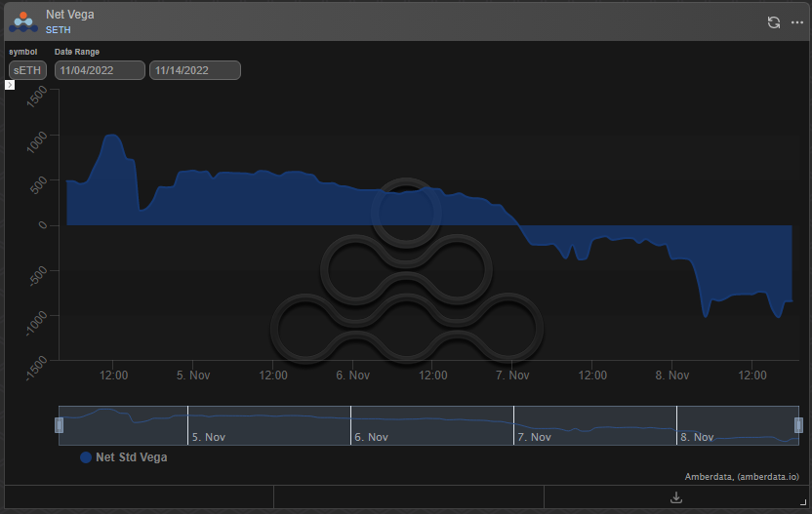Click the Amberdata logo icon
This screenshot has height=514, width=812.
click(x=23, y=21)
